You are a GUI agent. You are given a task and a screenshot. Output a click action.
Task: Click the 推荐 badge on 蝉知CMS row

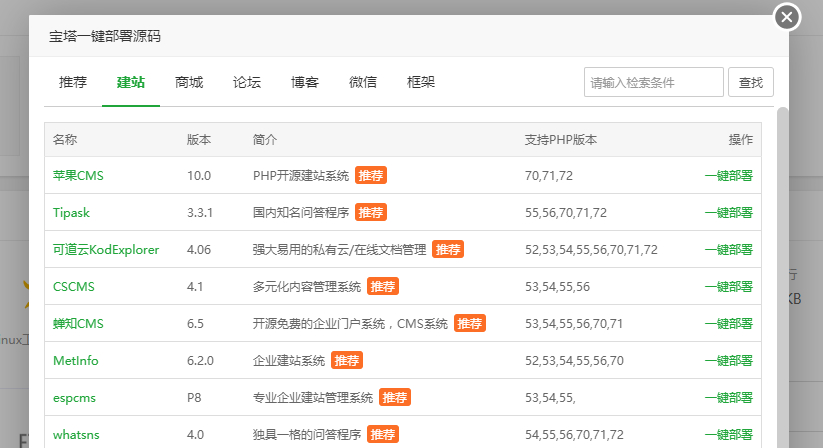tap(470, 324)
